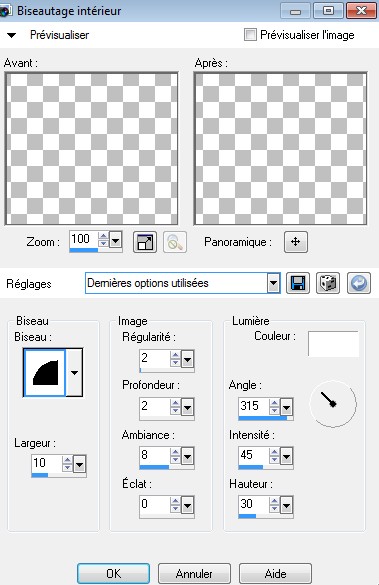Viewport: 379px width, 585px height.
Task: Select the black Biseau bevel shape thumbnail
Action: 44,372
